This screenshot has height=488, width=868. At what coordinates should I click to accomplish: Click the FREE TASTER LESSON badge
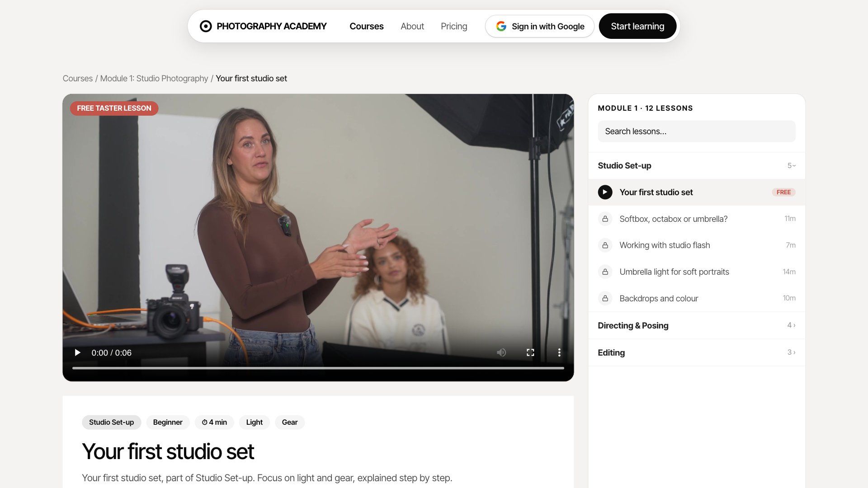(114, 108)
